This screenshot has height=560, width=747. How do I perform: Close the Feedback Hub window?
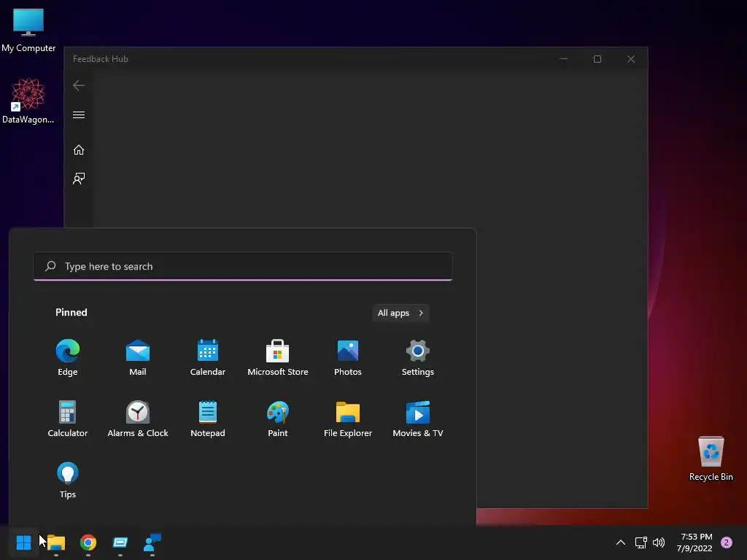[631, 59]
